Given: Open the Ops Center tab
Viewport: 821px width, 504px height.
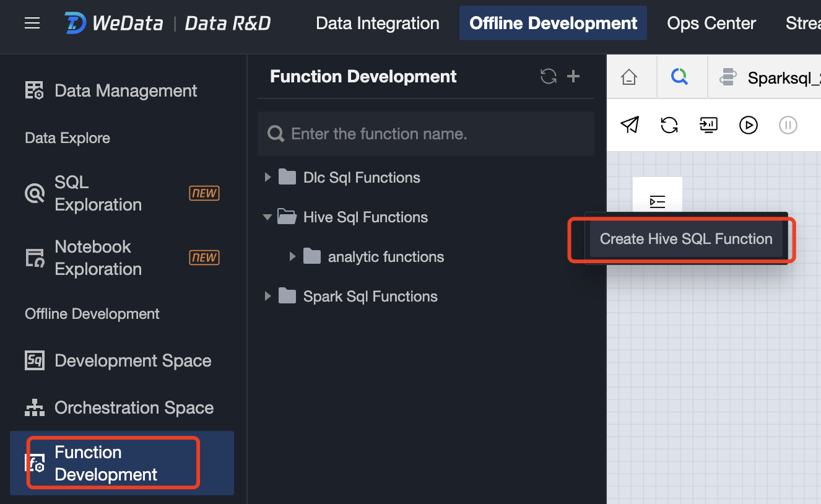Looking at the screenshot, I should [711, 24].
